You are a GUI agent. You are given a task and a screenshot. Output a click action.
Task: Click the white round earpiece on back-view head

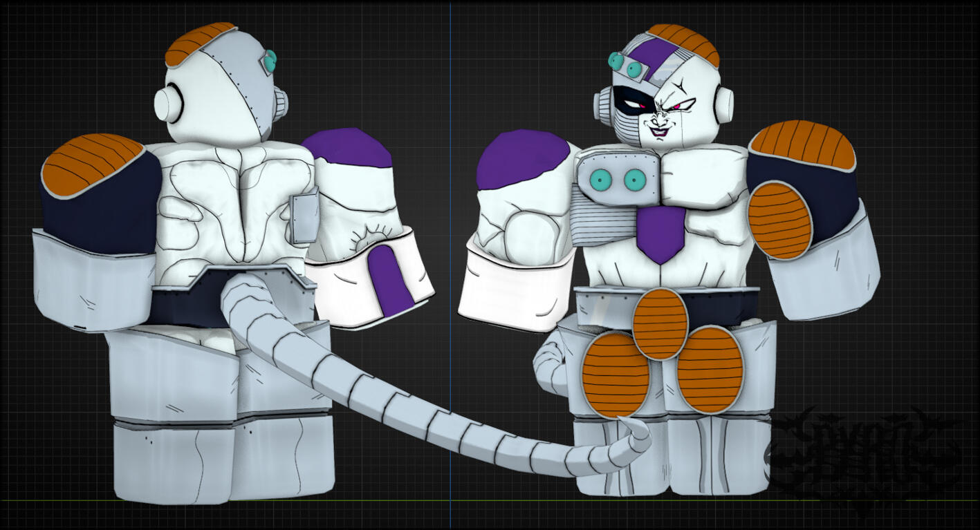tap(169, 103)
